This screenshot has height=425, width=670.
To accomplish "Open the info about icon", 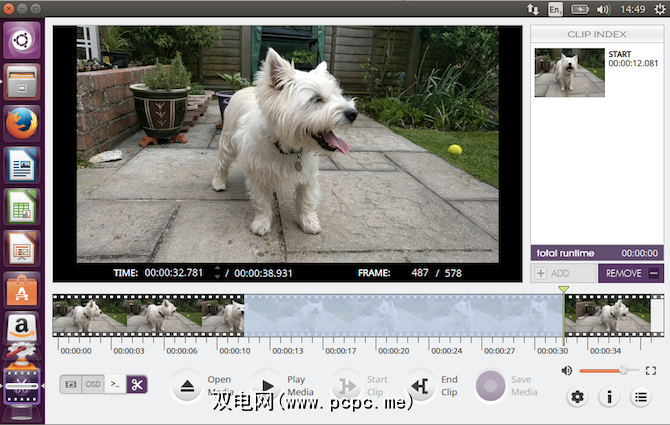I will 609,397.
